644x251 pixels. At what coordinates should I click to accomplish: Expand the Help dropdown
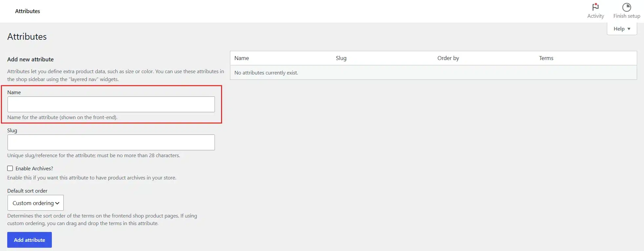(622, 29)
